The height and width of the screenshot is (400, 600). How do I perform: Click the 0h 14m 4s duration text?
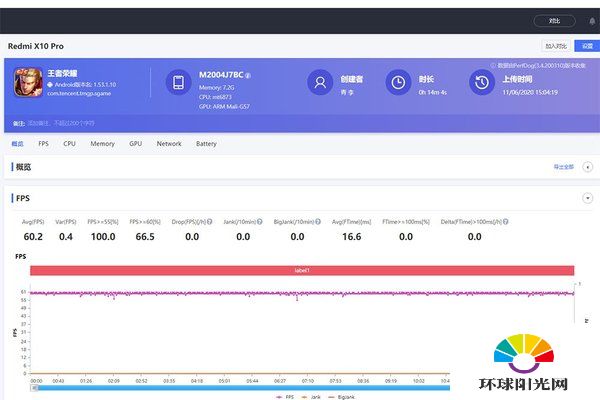(x=432, y=92)
